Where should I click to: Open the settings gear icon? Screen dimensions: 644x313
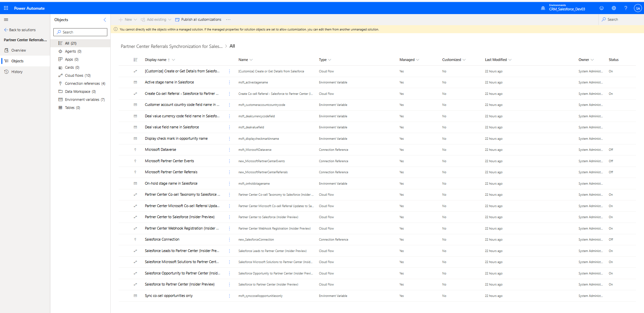[613, 8]
